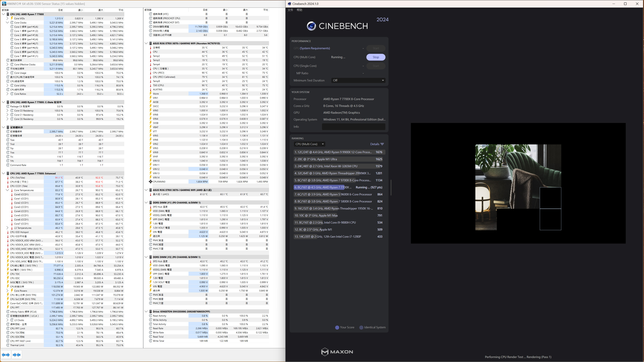Click the HWiNFO shrink-columns arrows icon
644x362 pixels.
tap(17, 355)
